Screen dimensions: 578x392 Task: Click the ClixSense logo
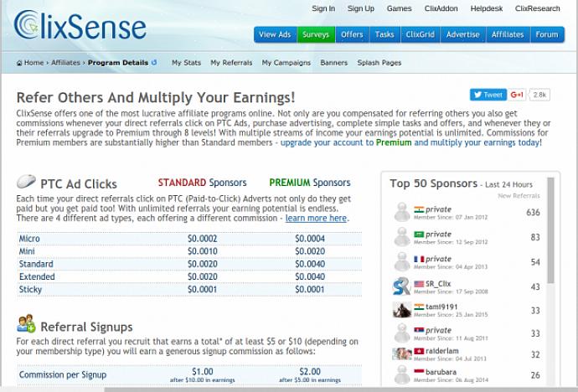(x=80, y=25)
